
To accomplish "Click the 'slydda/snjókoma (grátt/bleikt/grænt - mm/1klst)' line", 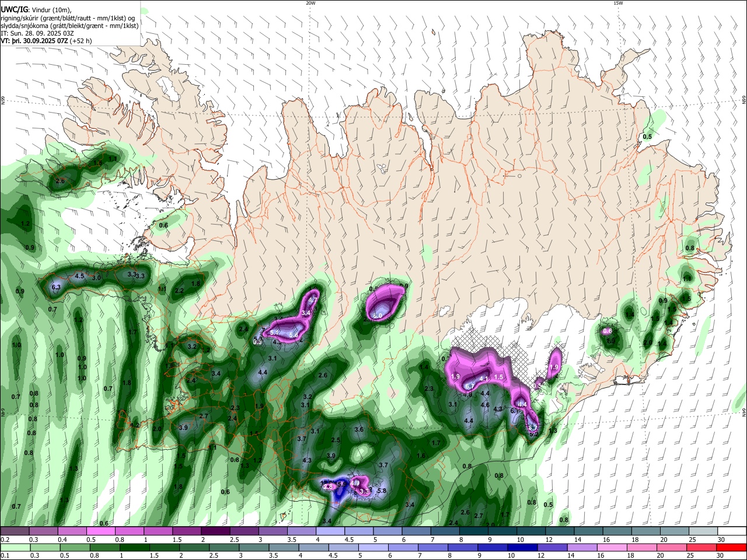I will (69, 26).
